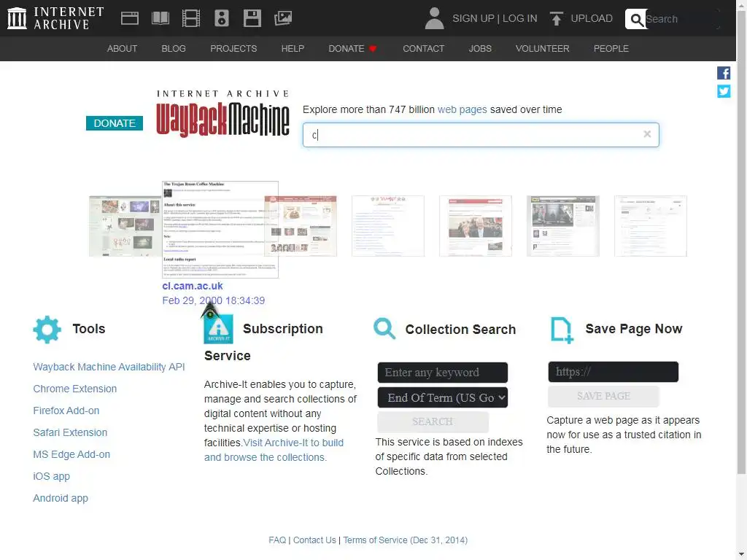Open Safari Extension link
The height and width of the screenshot is (560, 747).
[70, 432]
